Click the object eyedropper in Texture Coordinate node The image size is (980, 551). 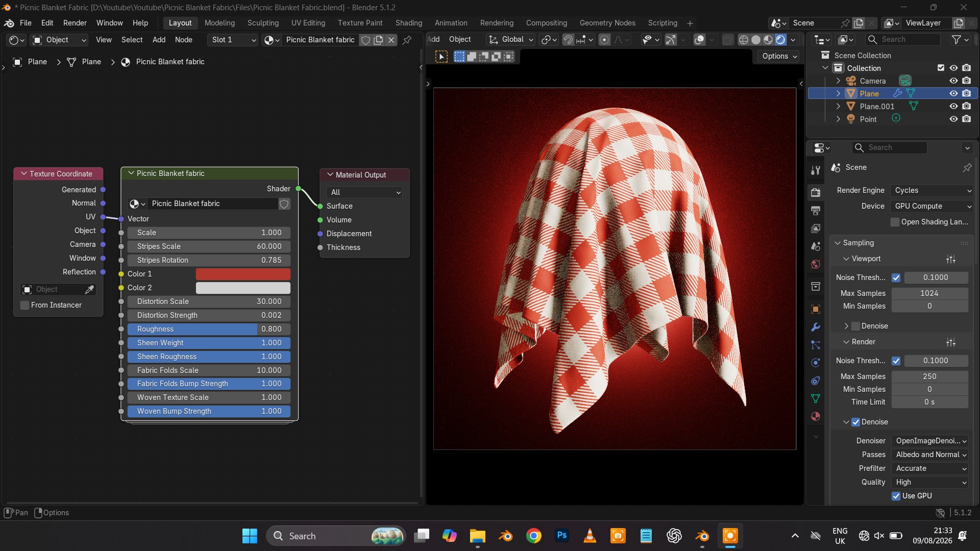(x=89, y=290)
